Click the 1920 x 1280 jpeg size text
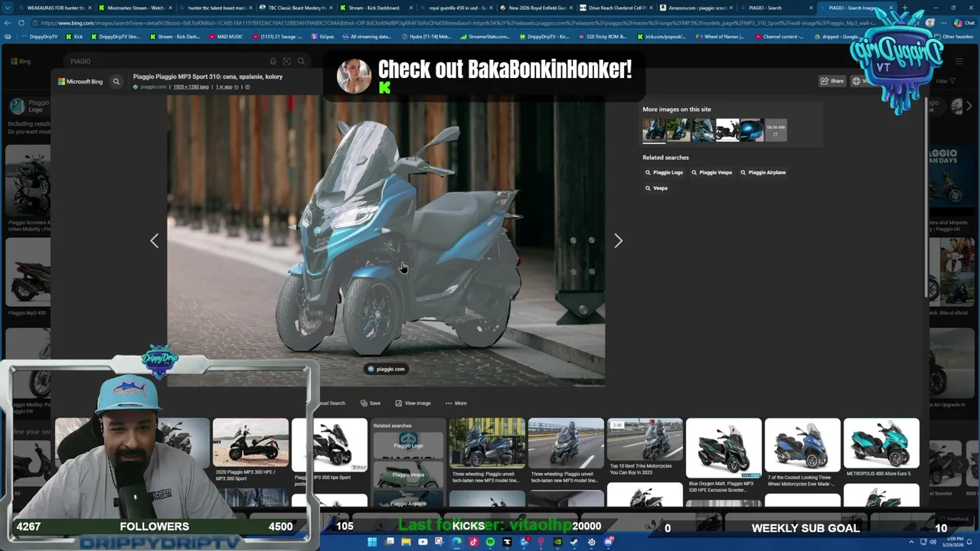The width and height of the screenshot is (980, 551). click(191, 87)
